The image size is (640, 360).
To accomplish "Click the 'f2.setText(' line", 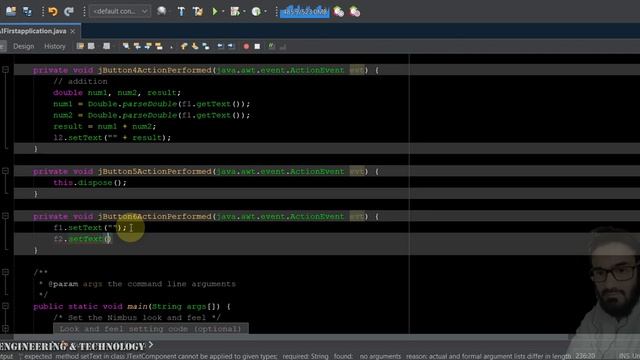I will tap(82, 239).
